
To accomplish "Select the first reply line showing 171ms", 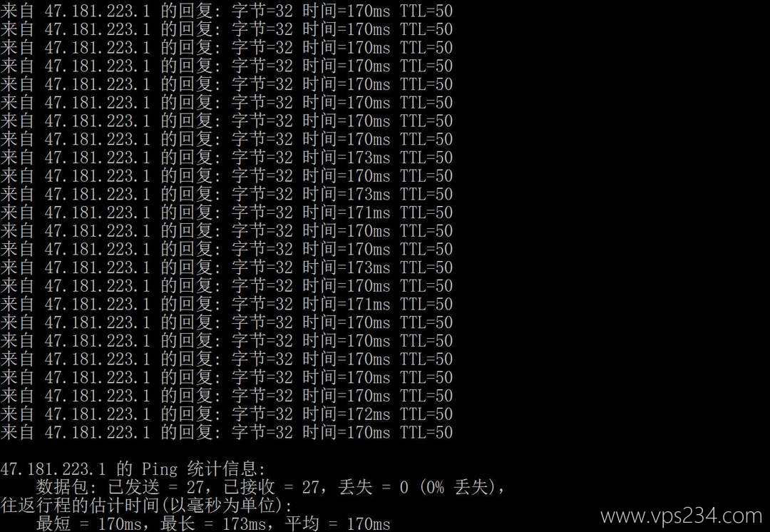I will coord(227,213).
